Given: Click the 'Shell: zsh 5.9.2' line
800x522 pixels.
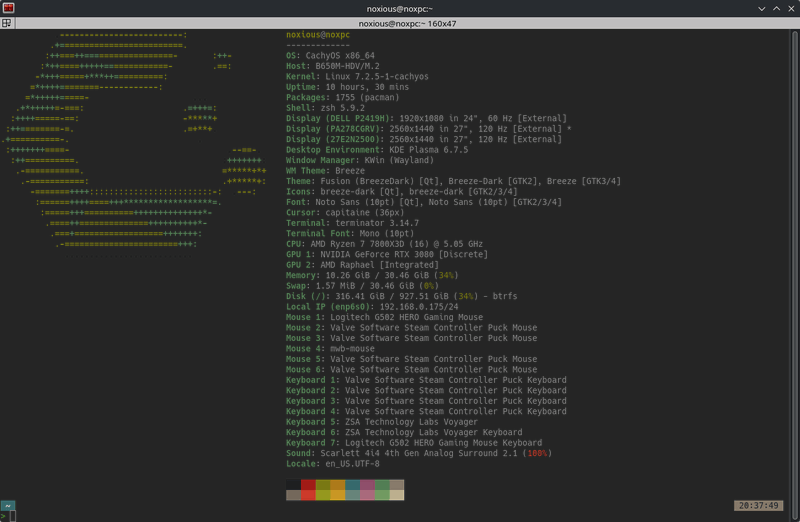Looking at the screenshot, I should point(325,108).
